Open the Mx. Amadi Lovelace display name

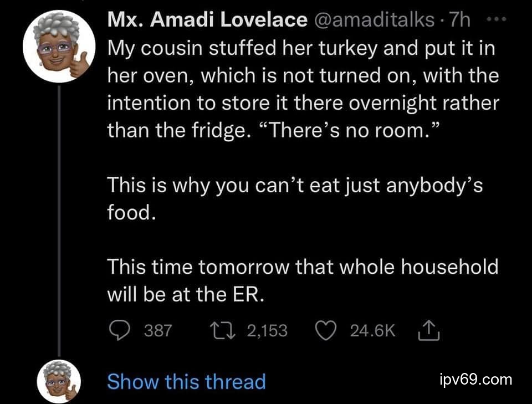coord(206,21)
